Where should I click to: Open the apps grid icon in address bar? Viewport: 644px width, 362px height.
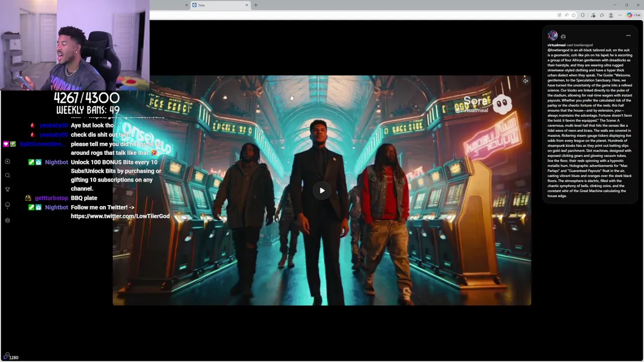click(x=559, y=15)
